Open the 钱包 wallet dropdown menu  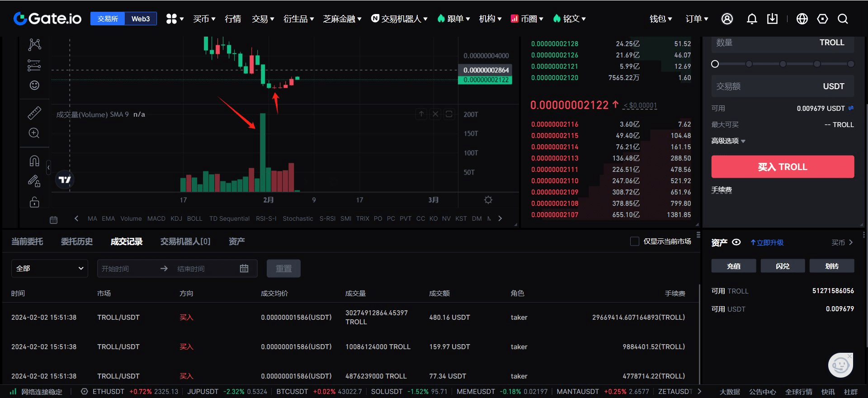pos(660,19)
